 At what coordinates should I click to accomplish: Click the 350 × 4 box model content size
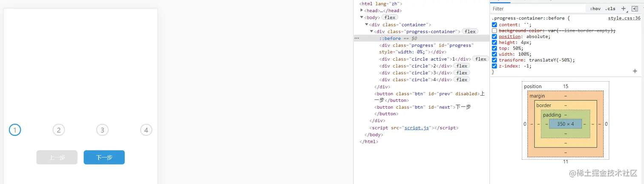point(565,124)
